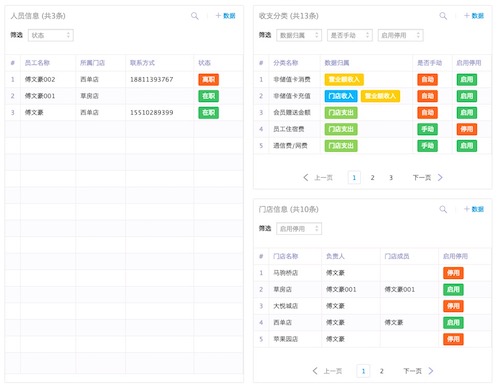Open the 是否手动 filter dropdown

pyautogui.click(x=350, y=35)
